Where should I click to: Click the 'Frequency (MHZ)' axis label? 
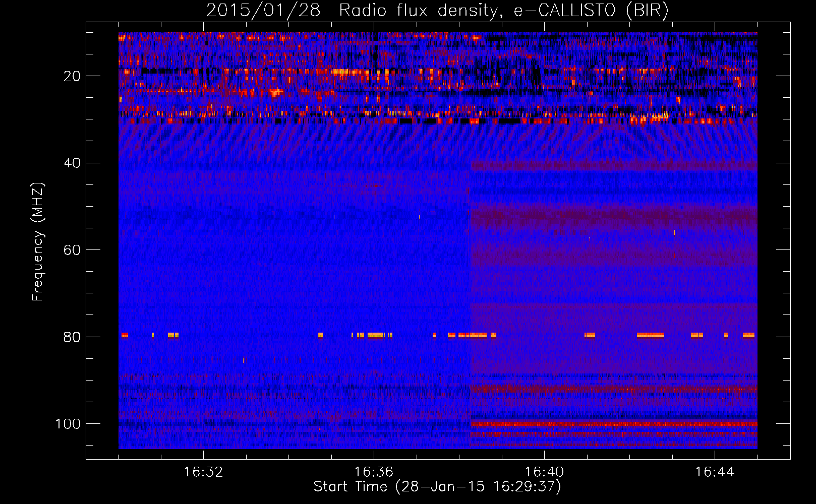(38, 242)
